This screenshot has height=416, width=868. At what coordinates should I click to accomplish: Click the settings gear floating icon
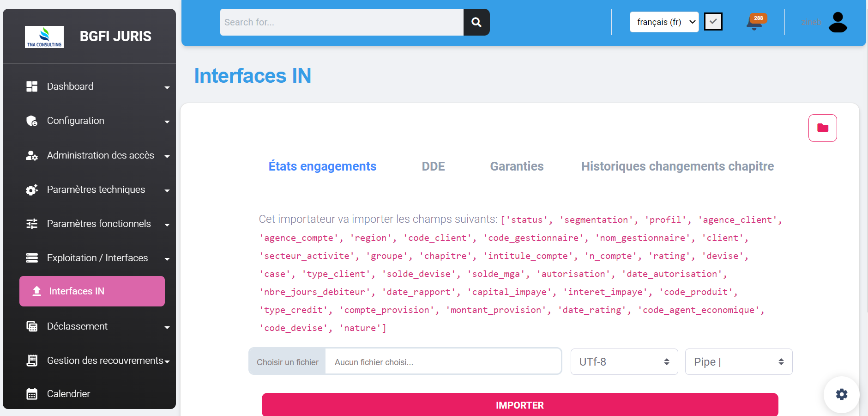pos(841,394)
